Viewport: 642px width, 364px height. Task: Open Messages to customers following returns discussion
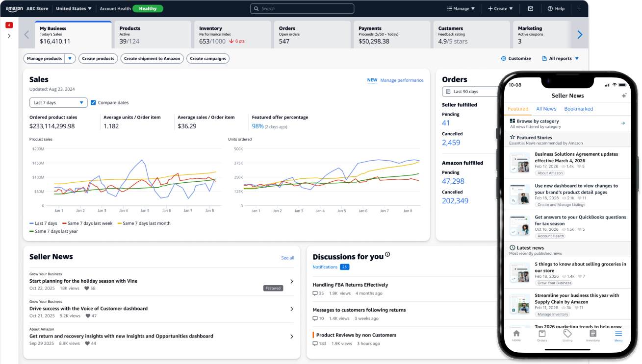point(359,310)
